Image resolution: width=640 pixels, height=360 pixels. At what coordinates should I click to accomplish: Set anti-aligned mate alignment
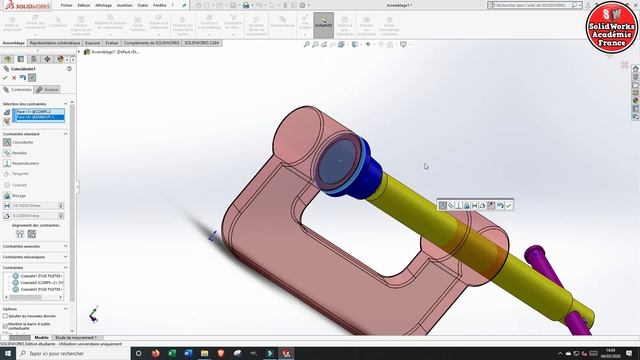pyautogui.click(x=31, y=234)
